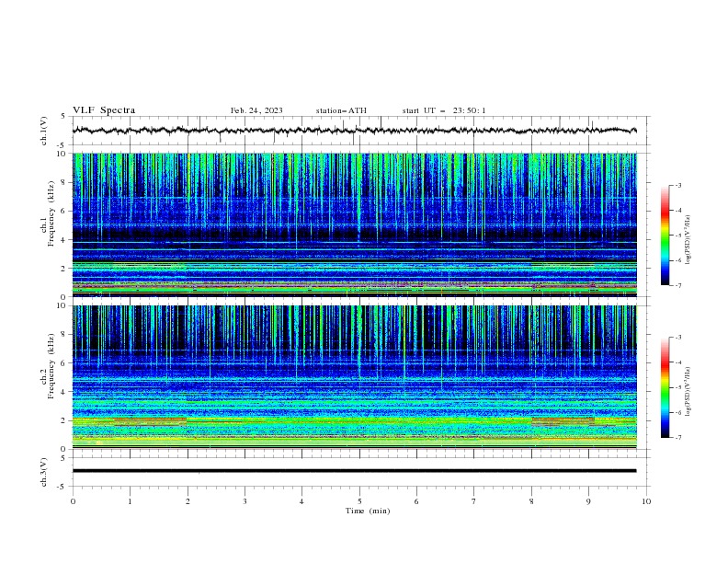This screenshot has height=563, width=728.
Task: Click time axis tick label '0'
Action: click(73, 501)
